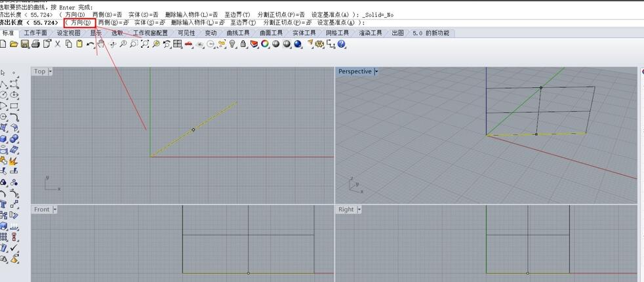
Task: Open help with the question mark icon
Action: 341,44
